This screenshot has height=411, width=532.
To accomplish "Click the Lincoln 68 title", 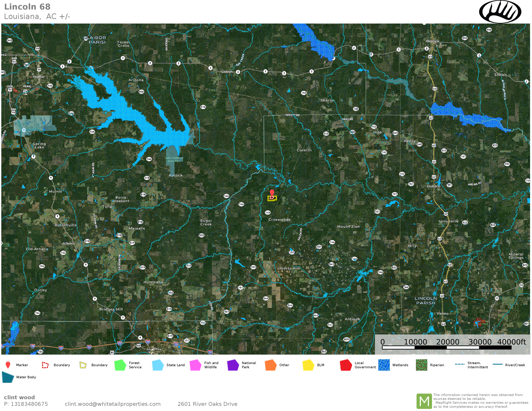I will (x=27, y=7).
